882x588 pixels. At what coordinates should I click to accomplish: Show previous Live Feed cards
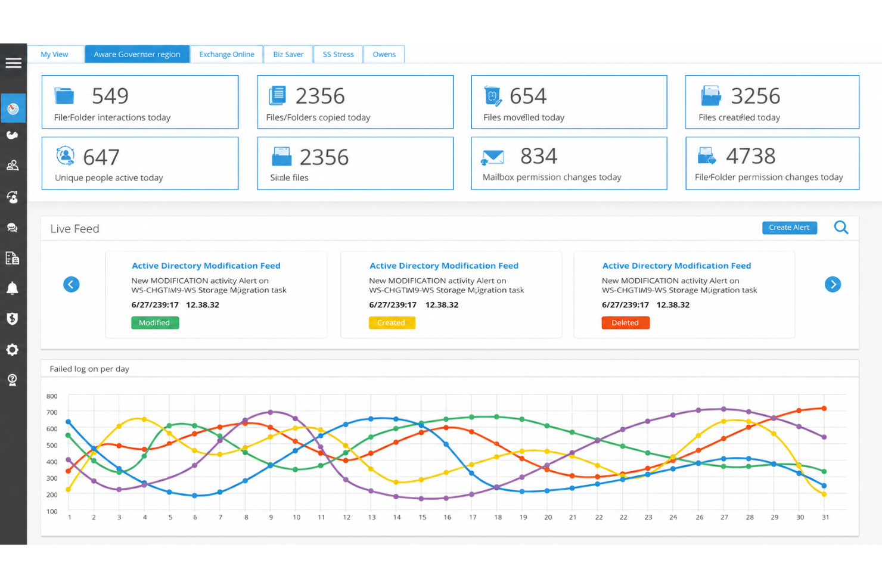coord(72,284)
